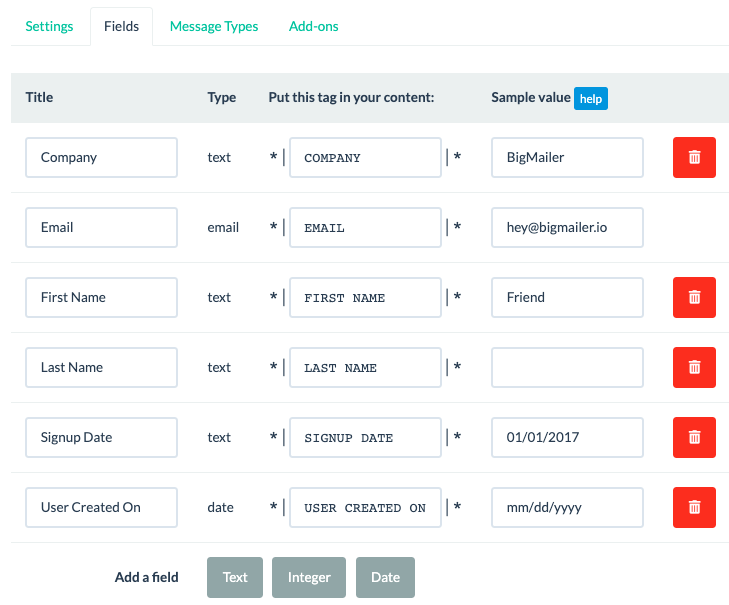Add a new Date field
This screenshot has width=729, height=605.
(x=385, y=577)
